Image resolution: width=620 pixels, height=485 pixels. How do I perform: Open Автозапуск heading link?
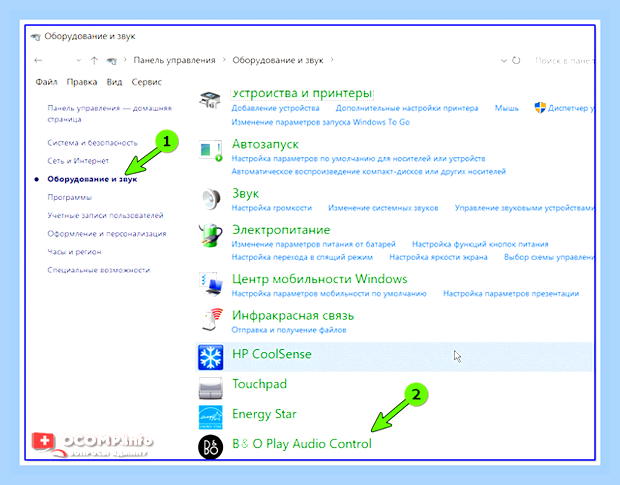coord(265,144)
